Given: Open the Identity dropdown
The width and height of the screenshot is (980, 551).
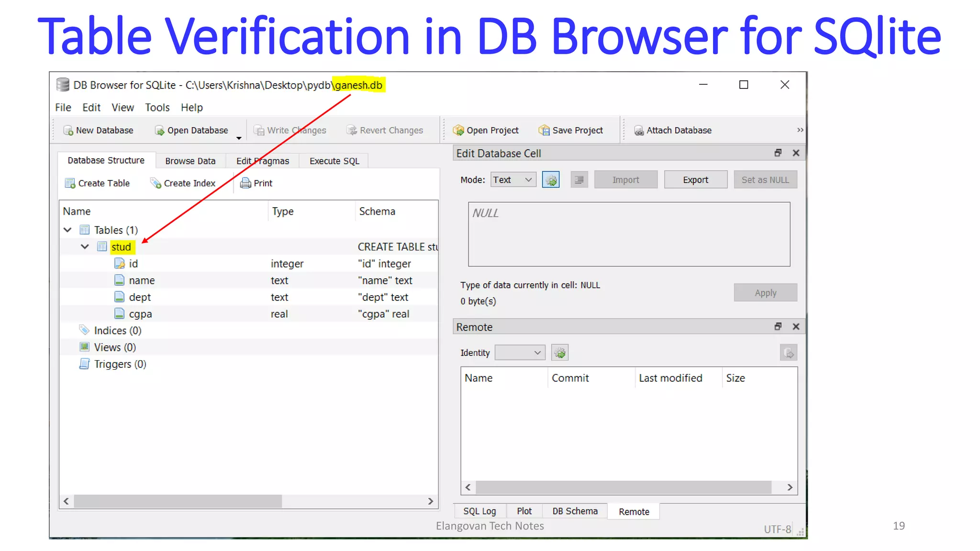Looking at the screenshot, I should [520, 353].
